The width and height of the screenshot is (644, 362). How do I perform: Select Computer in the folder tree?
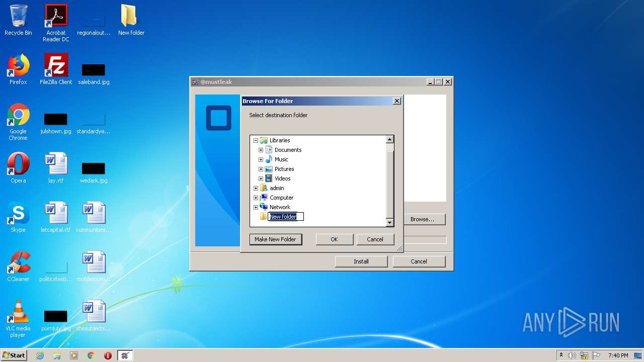pyautogui.click(x=281, y=198)
